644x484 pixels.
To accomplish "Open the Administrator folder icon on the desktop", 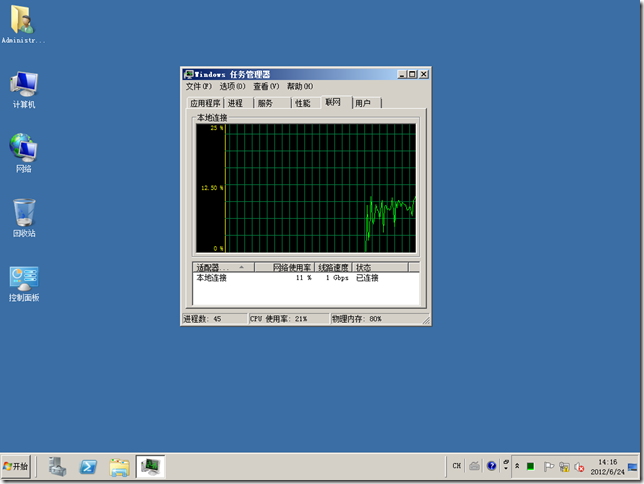I will pyautogui.click(x=22, y=24).
